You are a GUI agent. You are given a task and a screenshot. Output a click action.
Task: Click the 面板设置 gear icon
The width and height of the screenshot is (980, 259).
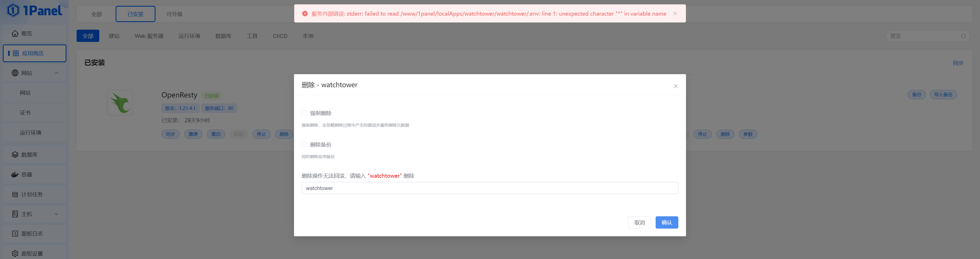[x=15, y=253]
